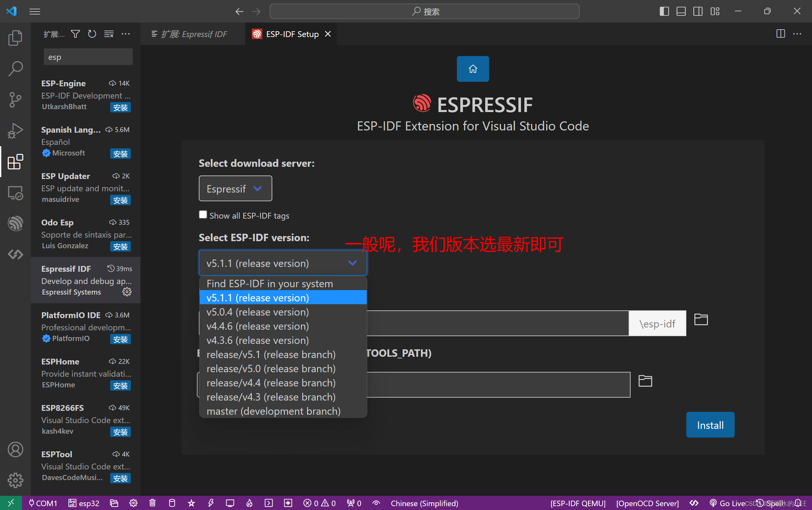Run build, flash and monitor flame icon

tap(249, 503)
